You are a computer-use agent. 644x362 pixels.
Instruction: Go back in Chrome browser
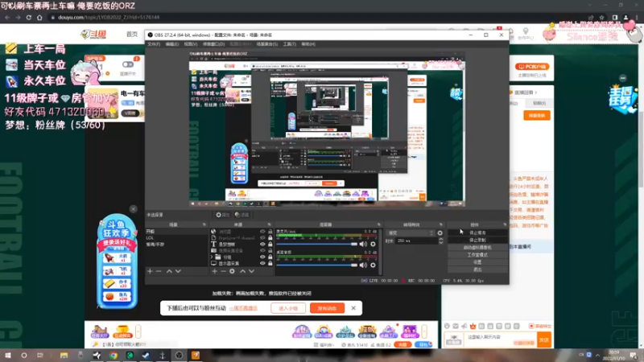click(7, 18)
